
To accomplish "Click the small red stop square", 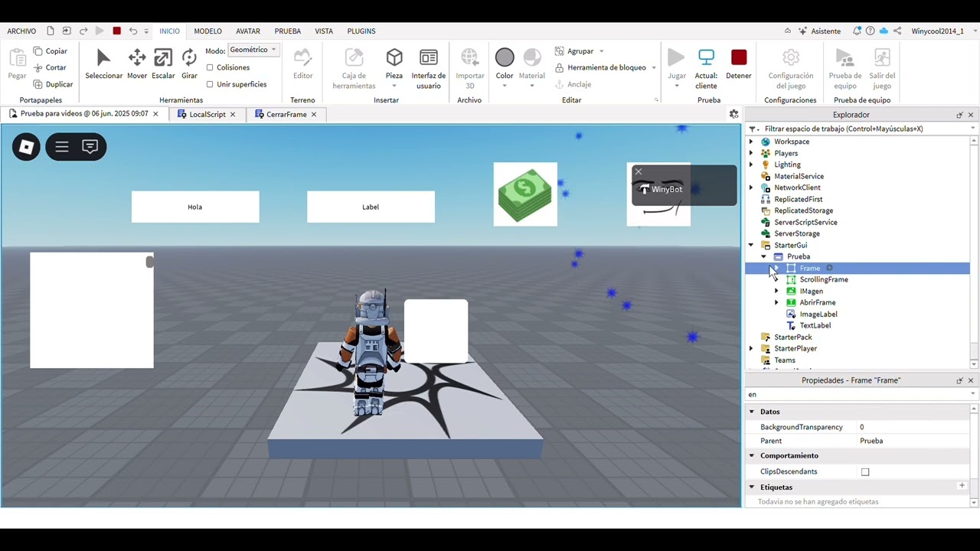I will pos(116,31).
